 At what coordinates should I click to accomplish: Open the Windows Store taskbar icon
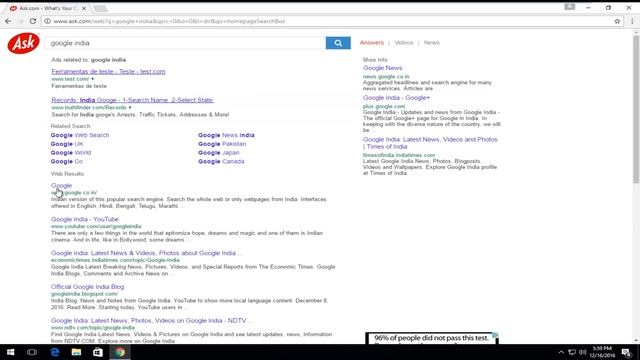coord(98,352)
